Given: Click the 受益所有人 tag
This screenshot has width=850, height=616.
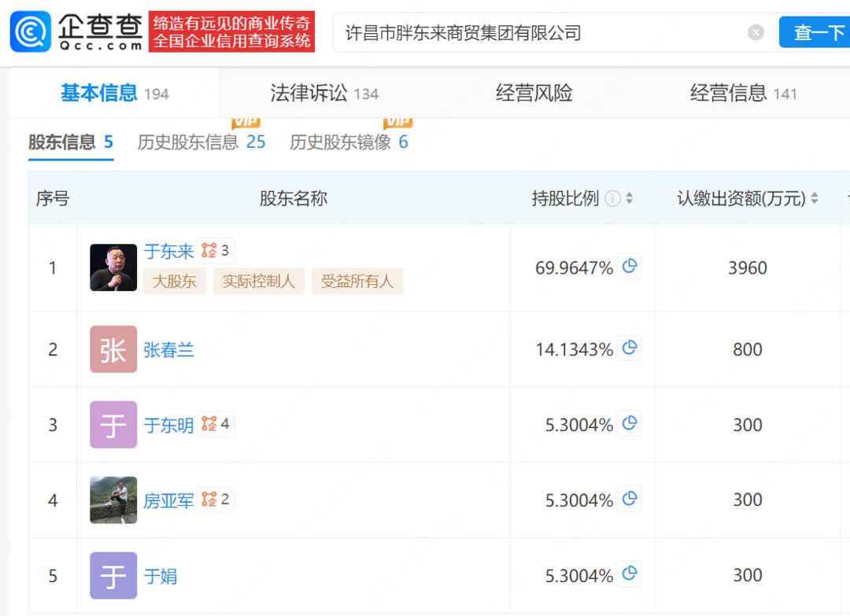Looking at the screenshot, I should [357, 281].
